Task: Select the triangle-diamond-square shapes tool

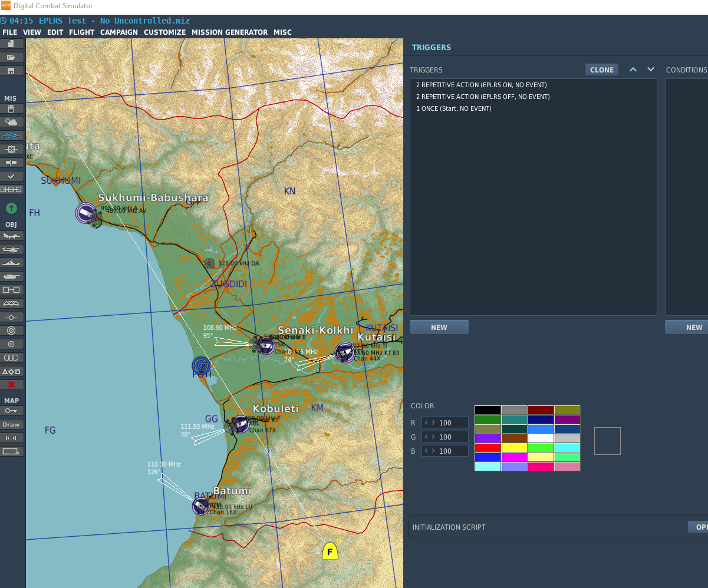Action: pos(12,371)
